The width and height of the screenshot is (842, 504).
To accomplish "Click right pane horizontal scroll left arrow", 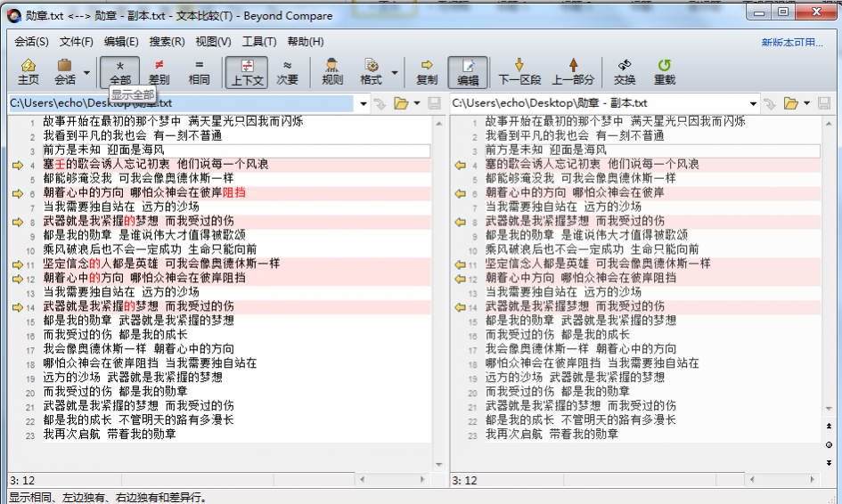I will tap(752, 479).
